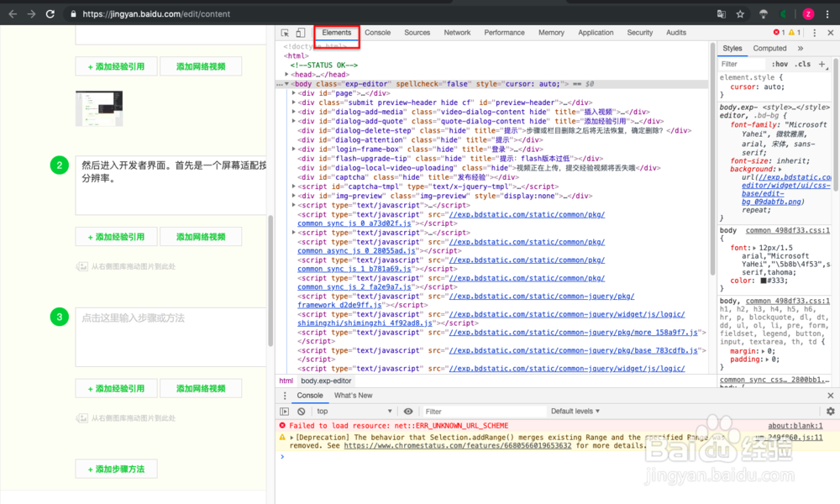Screen dimensions: 840x504
Task: Click the first 添加经验引用 button
Action: (116, 66)
